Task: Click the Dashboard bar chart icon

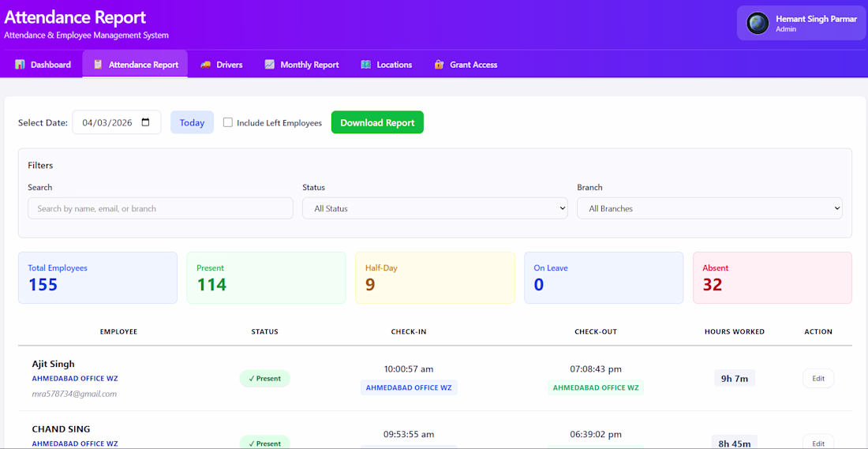Action: click(20, 65)
